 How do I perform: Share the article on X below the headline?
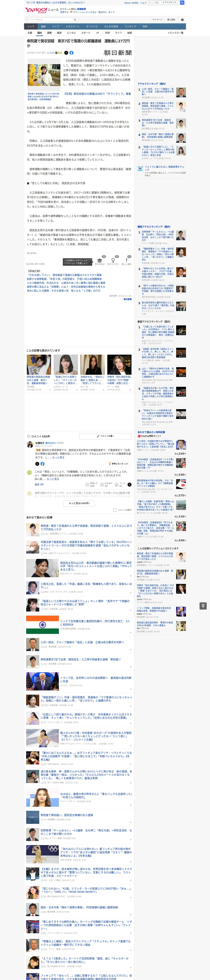click(66, 53)
